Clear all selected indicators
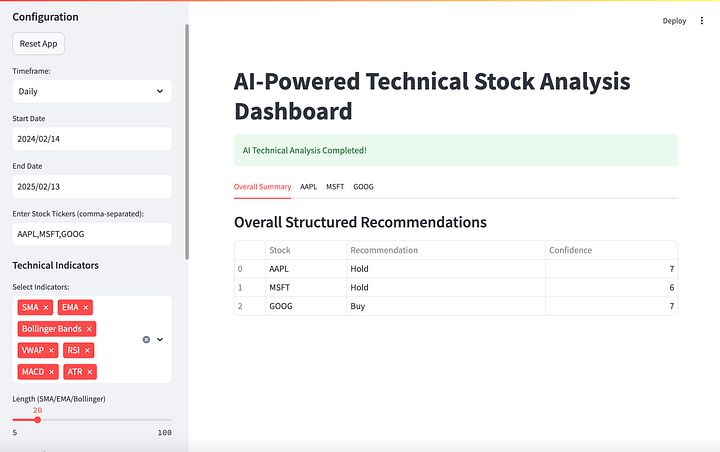 tap(146, 339)
